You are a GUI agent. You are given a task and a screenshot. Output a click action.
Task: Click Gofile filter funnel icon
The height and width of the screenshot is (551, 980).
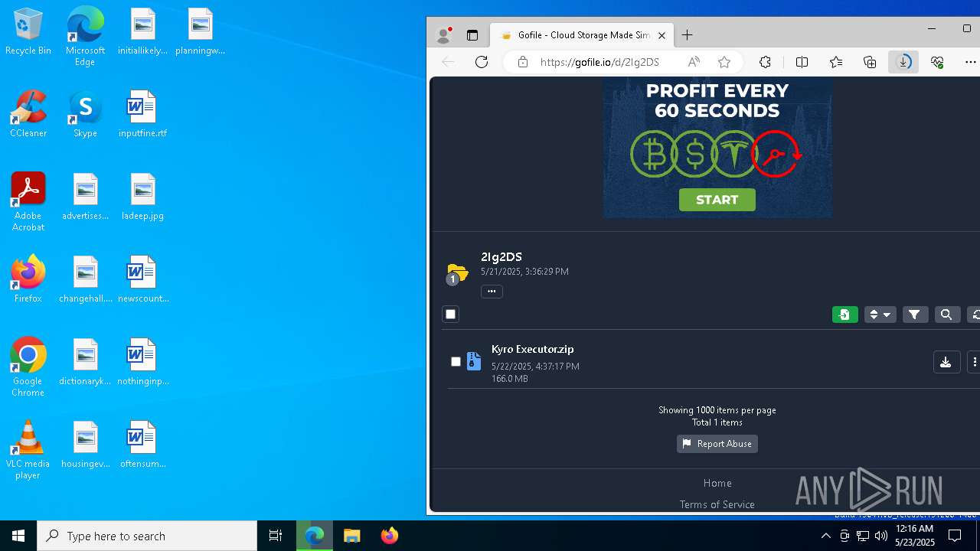[x=915, y=315]
